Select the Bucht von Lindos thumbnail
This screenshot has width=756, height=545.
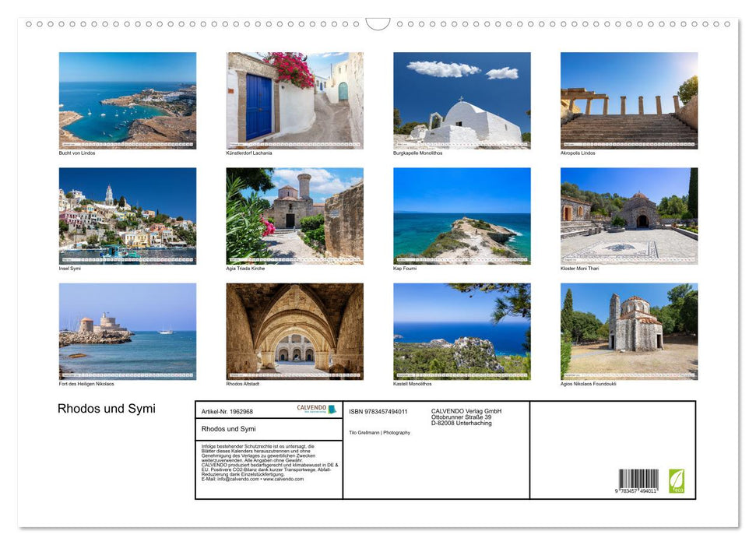pyautogui.click(x=127, y=99)
